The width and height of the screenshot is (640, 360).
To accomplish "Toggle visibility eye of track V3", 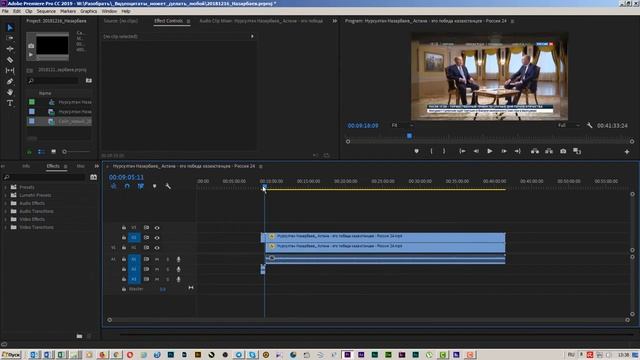I will [x=157, y=228].
